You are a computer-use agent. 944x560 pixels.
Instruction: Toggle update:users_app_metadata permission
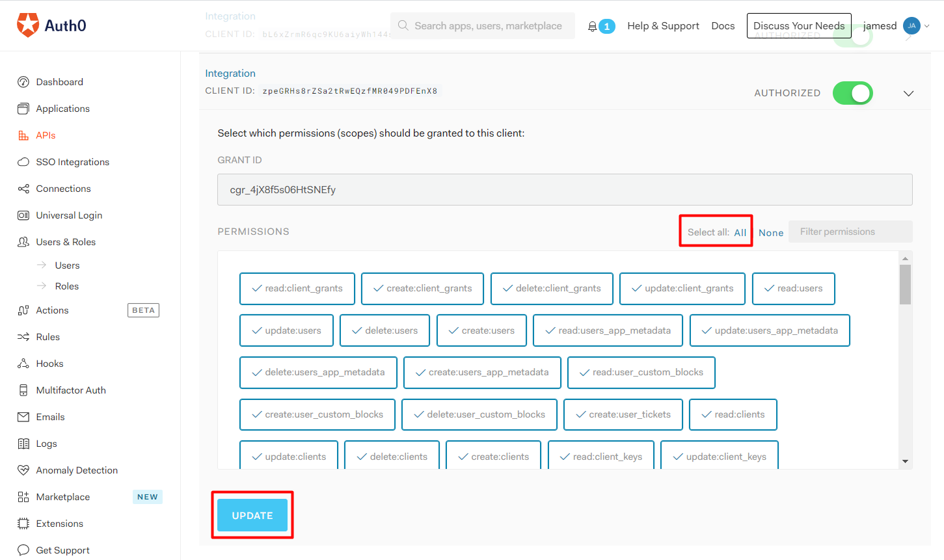point(770,330)
